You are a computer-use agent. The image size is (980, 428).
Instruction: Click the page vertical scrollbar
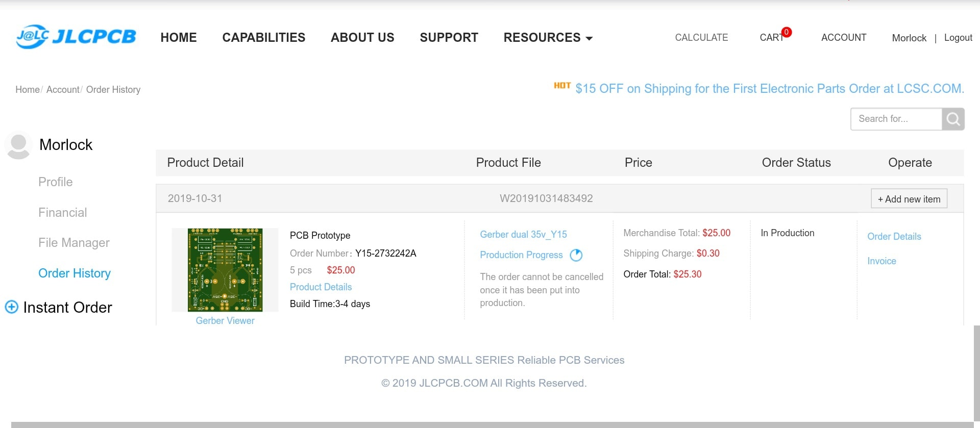click(976, 372)
